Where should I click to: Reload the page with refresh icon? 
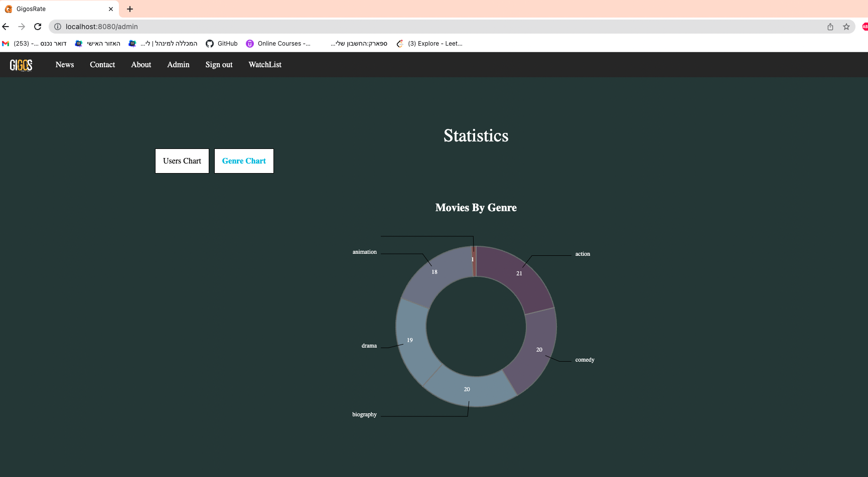point(38,27)
